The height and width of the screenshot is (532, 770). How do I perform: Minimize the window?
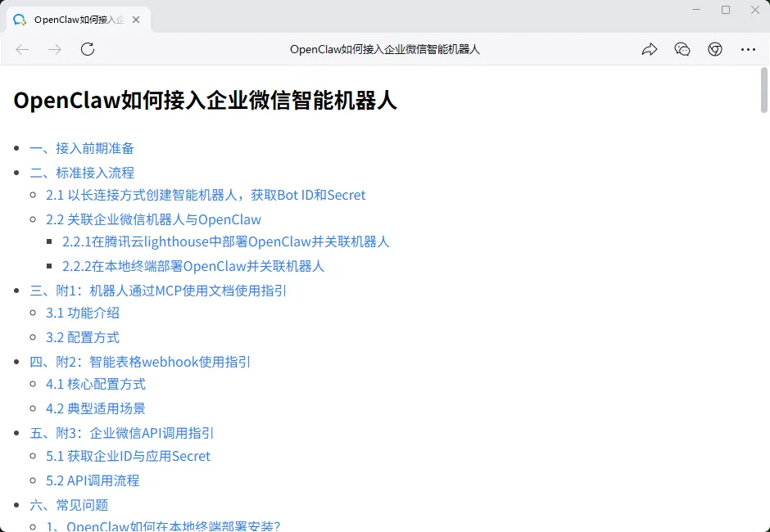(695, 10)
